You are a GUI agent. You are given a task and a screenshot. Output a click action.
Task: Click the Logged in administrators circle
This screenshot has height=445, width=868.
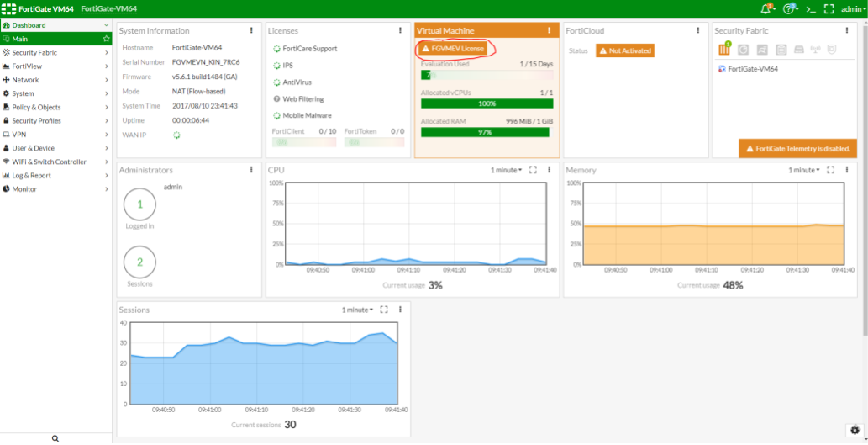[x=139, y=204]
